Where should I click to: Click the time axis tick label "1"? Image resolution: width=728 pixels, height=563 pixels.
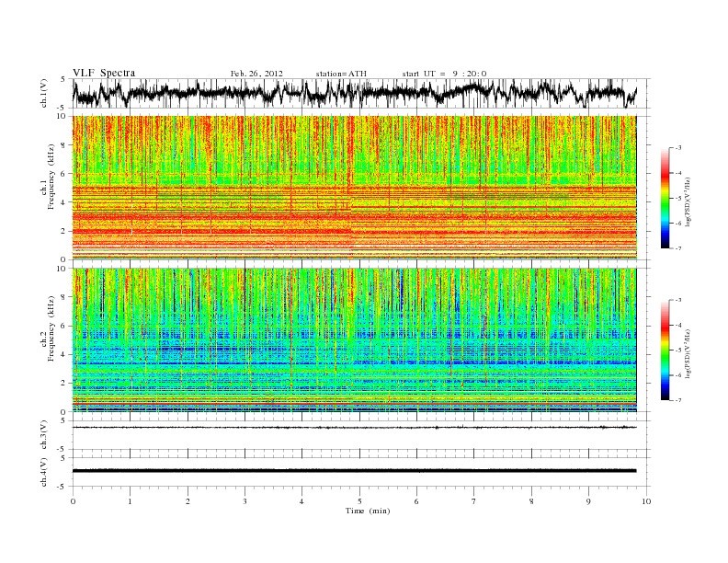pyautogui.click(x=130, y=501)
